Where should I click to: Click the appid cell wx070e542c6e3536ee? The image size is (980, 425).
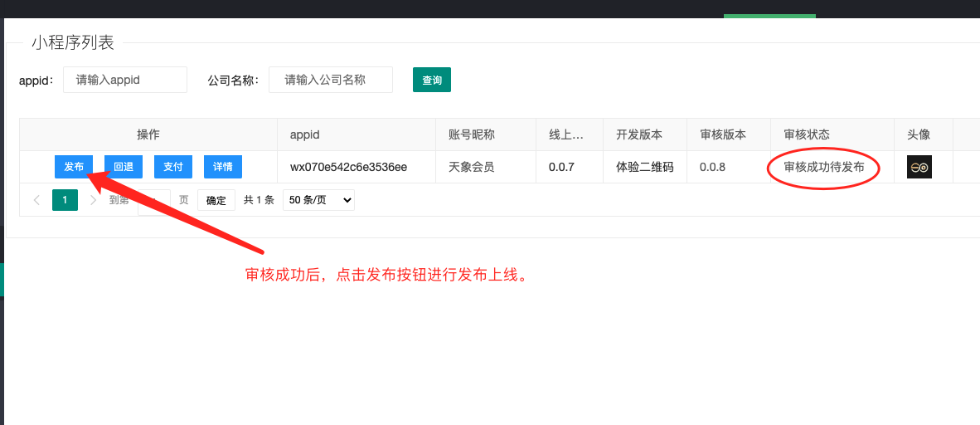[x=348, y=167]
